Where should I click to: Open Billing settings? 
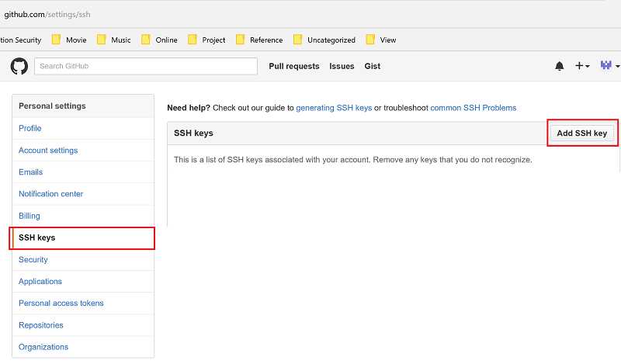coord(83,216)
